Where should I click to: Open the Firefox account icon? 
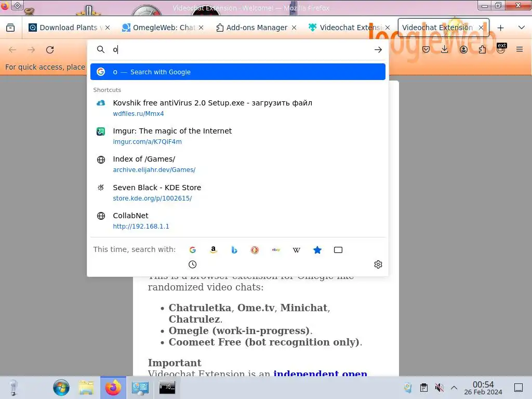463,49
